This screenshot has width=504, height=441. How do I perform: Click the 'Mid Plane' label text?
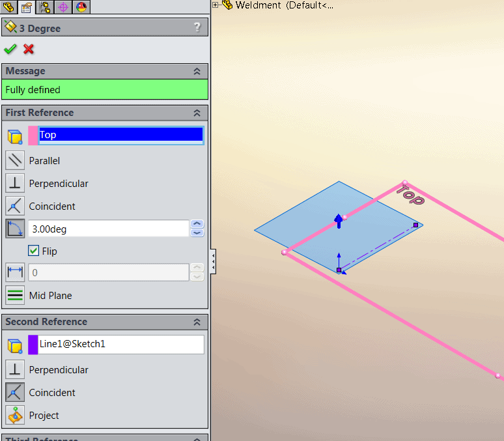point(50,295)
